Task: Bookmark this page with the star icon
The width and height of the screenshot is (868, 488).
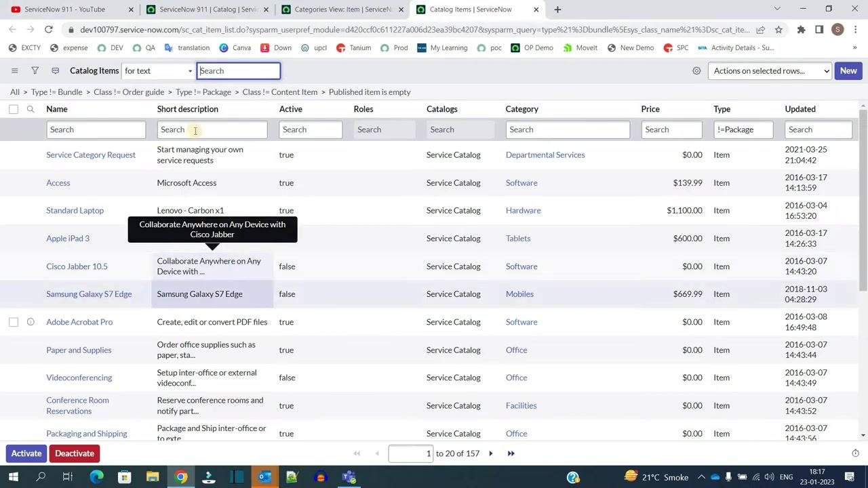Action: (778, 29)
